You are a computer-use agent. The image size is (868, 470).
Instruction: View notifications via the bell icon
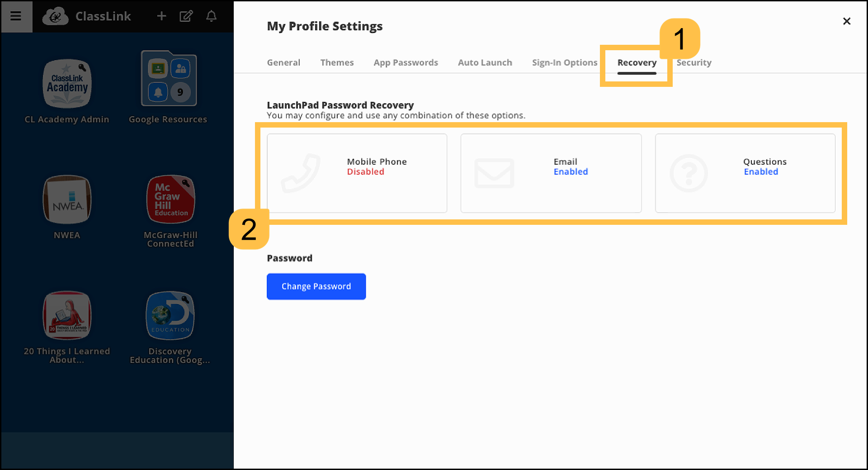click(x=211, y=16)
